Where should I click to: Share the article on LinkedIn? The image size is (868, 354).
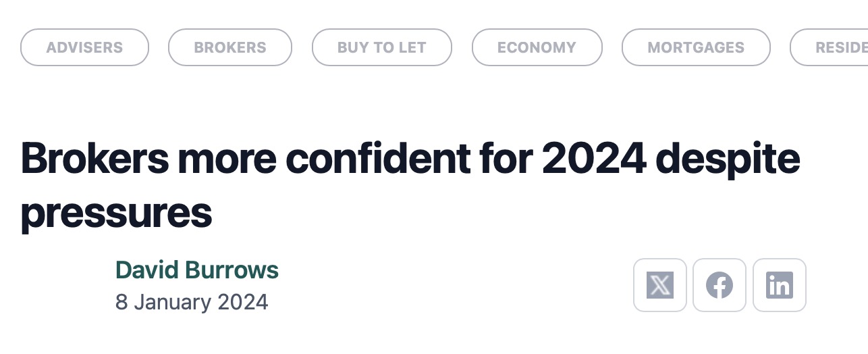tap(779, 285)
